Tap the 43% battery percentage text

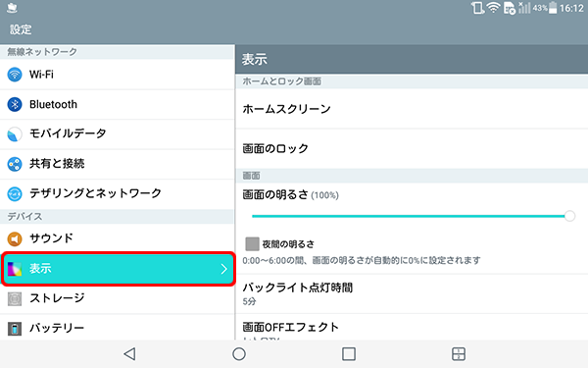(x=540, y=8)
